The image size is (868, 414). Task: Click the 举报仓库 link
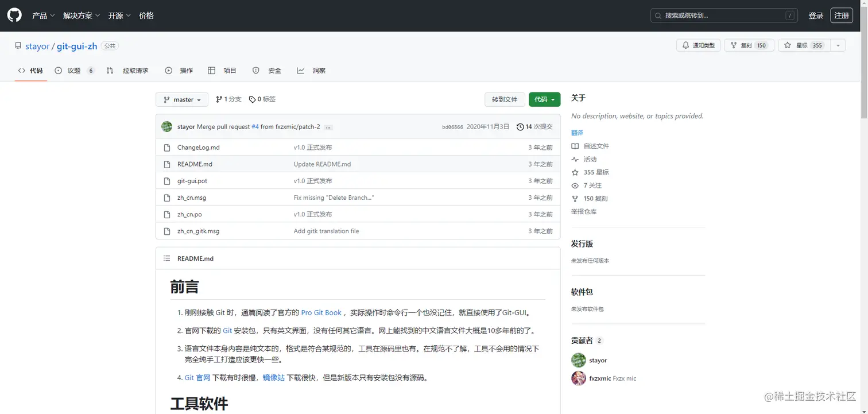(584, 212)
